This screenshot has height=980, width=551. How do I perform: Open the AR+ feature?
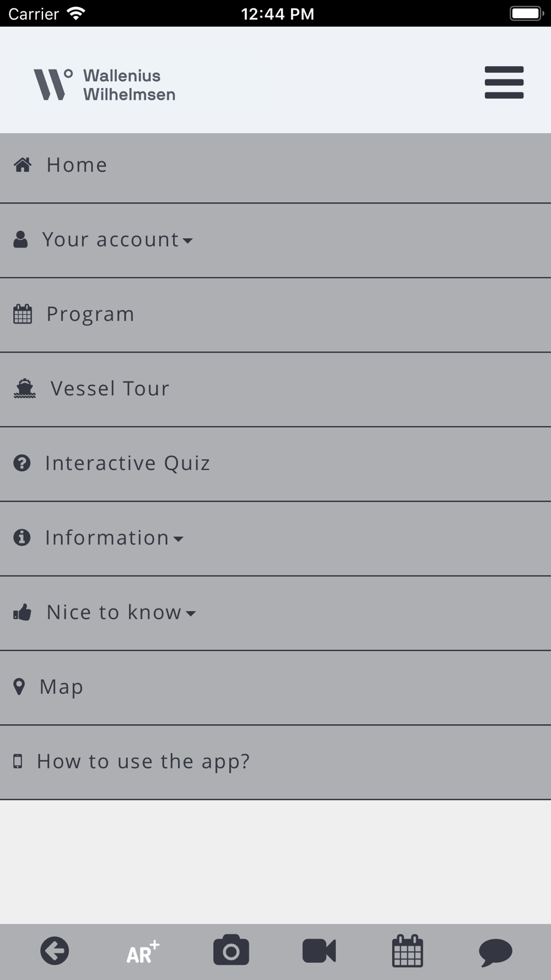(143, 952)
